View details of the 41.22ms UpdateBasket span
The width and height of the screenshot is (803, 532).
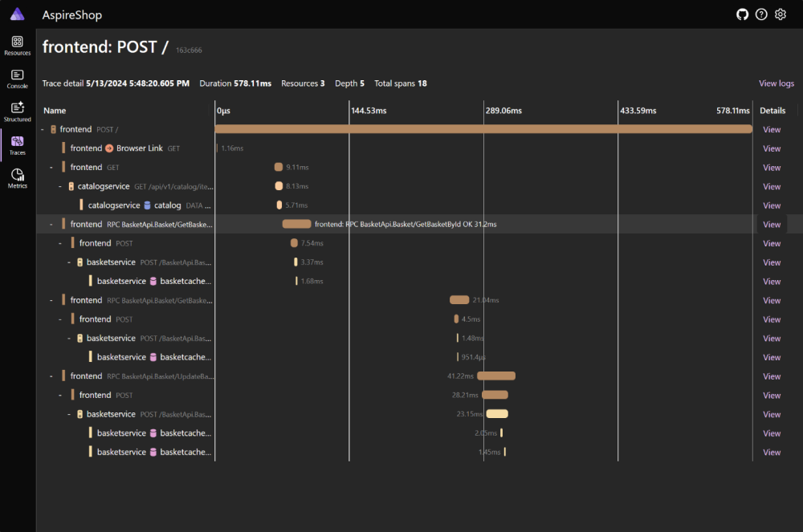point(771,376)
